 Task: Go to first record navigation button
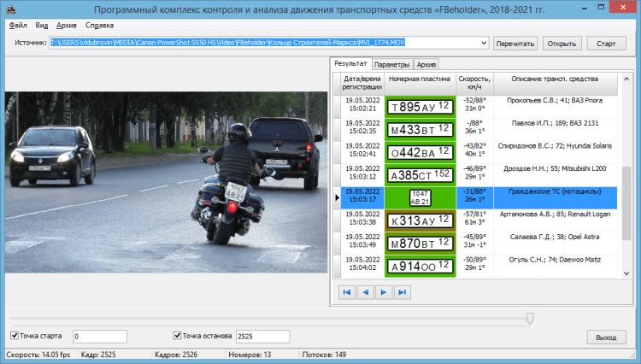pyautogui.click(x=347, y=292)
